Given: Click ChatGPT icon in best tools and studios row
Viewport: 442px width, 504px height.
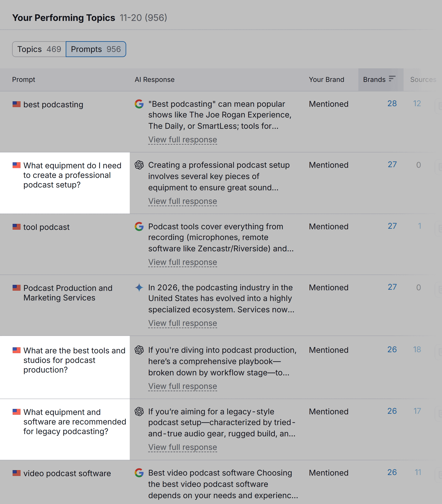Looking at the screenshot, I should [139, 350].
